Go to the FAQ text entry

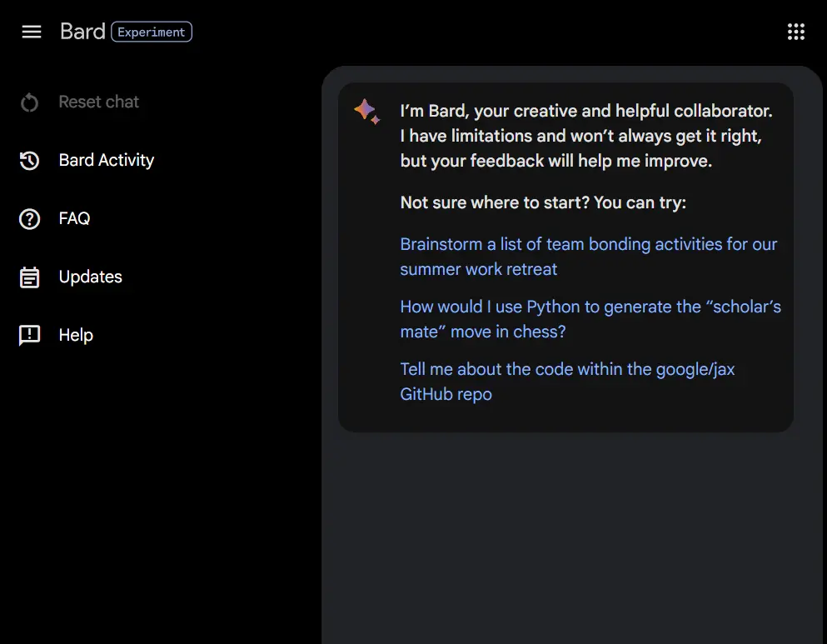[x=74, y=218]
